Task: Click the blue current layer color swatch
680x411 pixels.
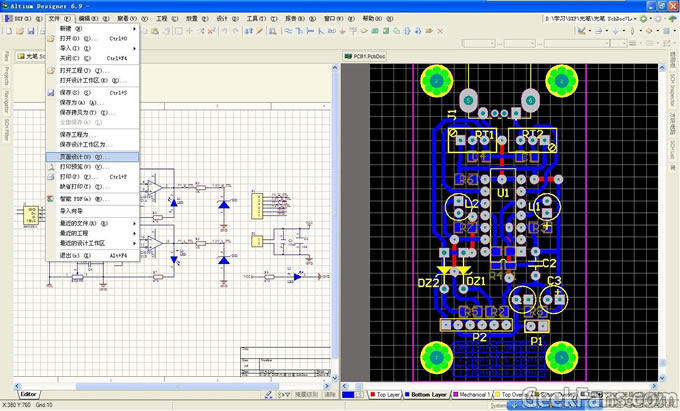Action: (x=349, y=395)
